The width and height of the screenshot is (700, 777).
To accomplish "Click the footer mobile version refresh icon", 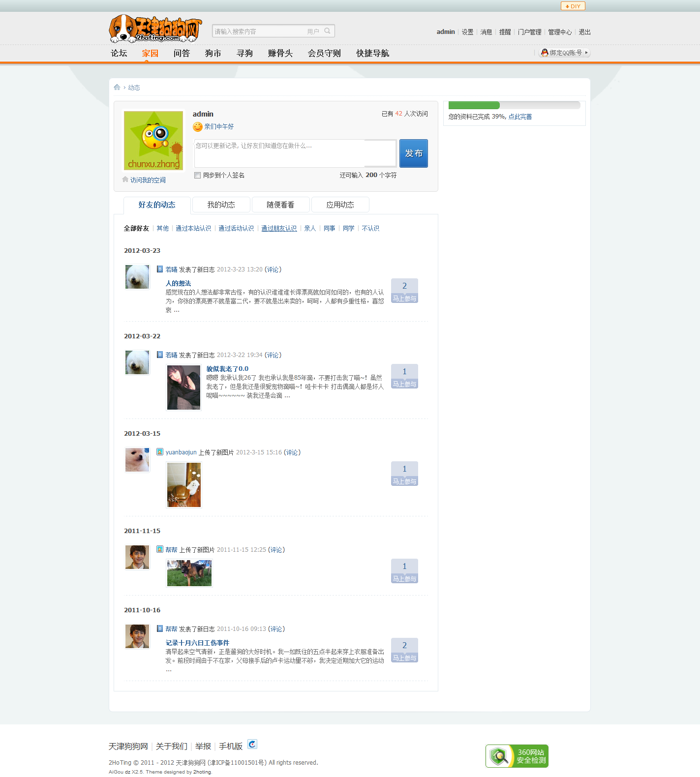I will [252, 745].
